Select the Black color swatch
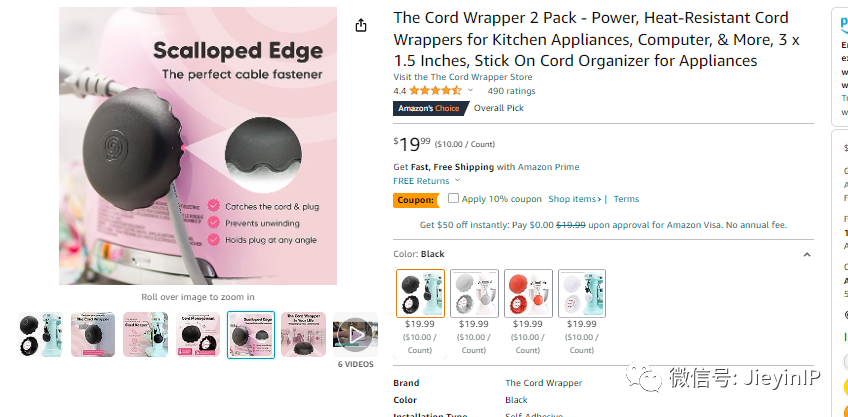This screenshot has width=848, height=417. click(420, 294)
